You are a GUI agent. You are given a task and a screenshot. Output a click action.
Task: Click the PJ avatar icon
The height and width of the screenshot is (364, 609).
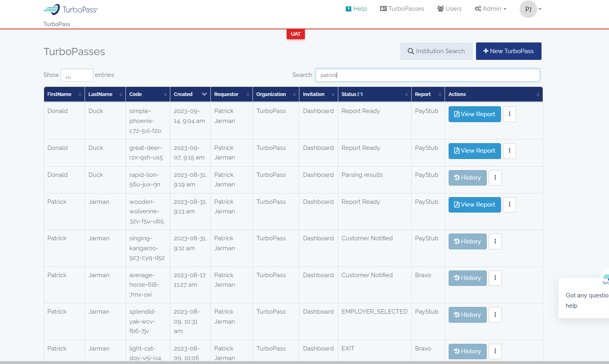coord(528,9)
